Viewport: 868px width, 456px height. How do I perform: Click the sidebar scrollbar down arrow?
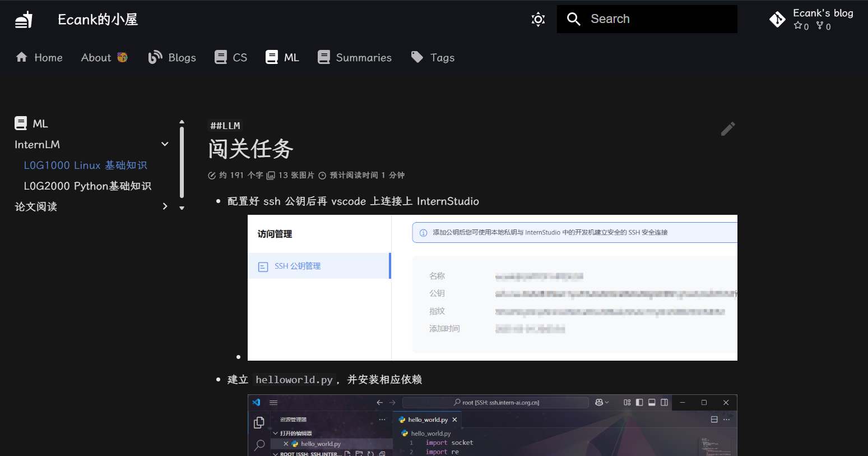tap(182, 208)
